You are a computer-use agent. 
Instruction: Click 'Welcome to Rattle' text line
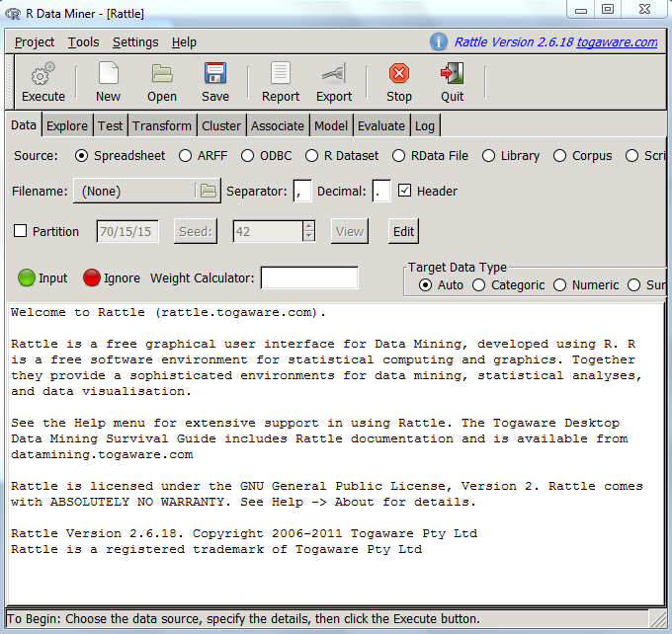tap(168, 312)
